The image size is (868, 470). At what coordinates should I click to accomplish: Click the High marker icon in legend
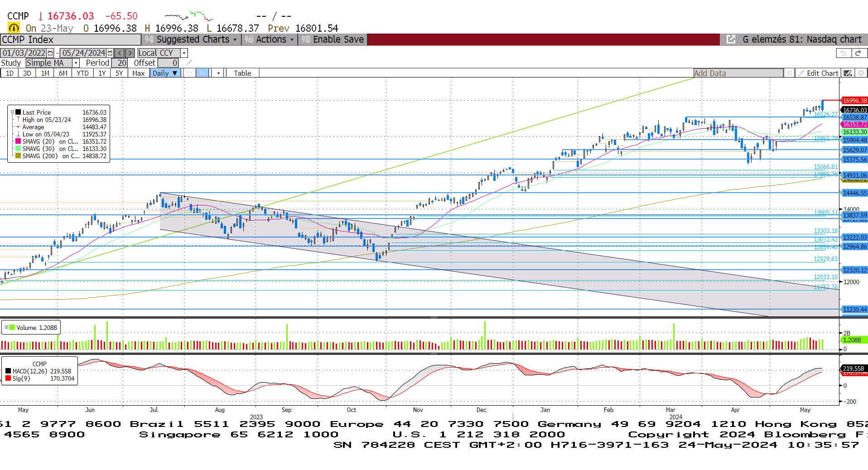pos(18,120)
